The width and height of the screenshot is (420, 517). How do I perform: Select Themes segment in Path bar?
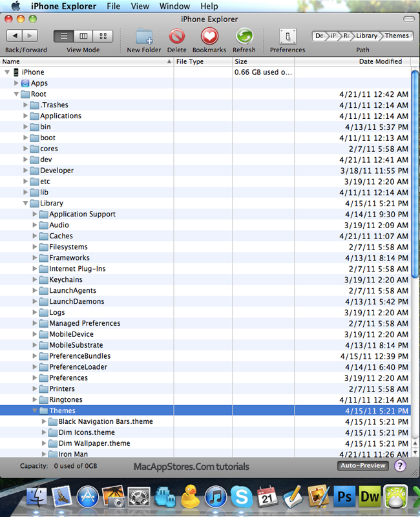pyautogui.click(x=397, y=36)
